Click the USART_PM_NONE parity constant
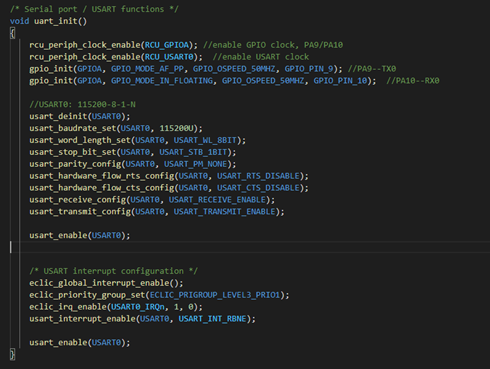Viewport: 490px width, 369px height. (x=195, y=164)
